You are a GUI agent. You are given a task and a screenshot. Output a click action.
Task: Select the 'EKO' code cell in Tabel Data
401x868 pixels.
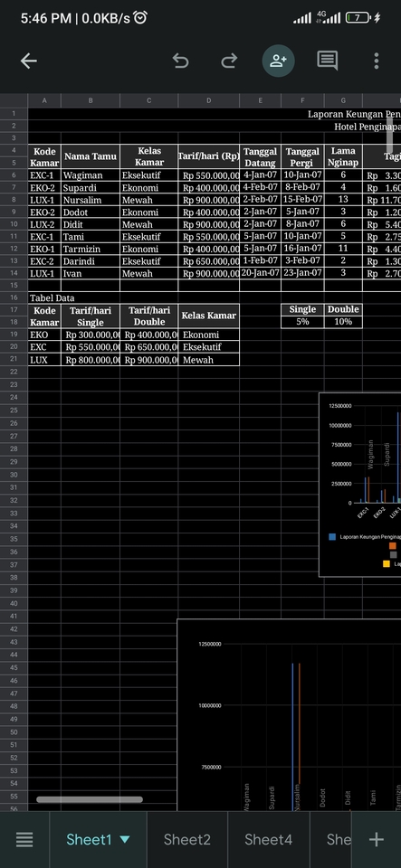click(x=44, y=335)
